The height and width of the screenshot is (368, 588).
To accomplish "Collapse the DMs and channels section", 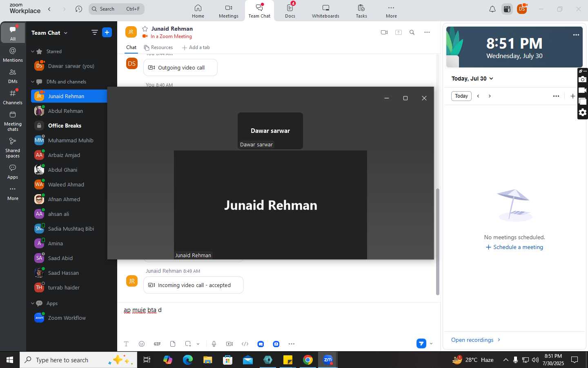I will pos(33,82).
